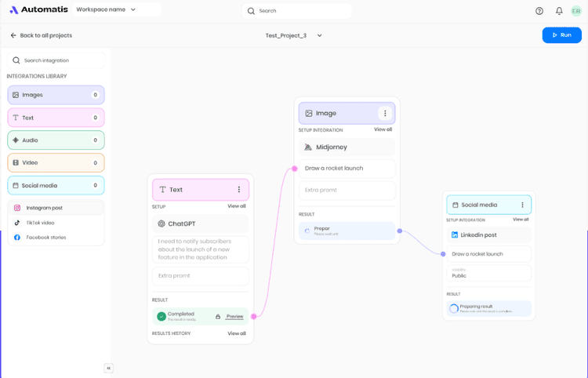This screenshot has height=378, width=588.
Task: Select TikTok video integration
Action: click(x=40, y=223)
